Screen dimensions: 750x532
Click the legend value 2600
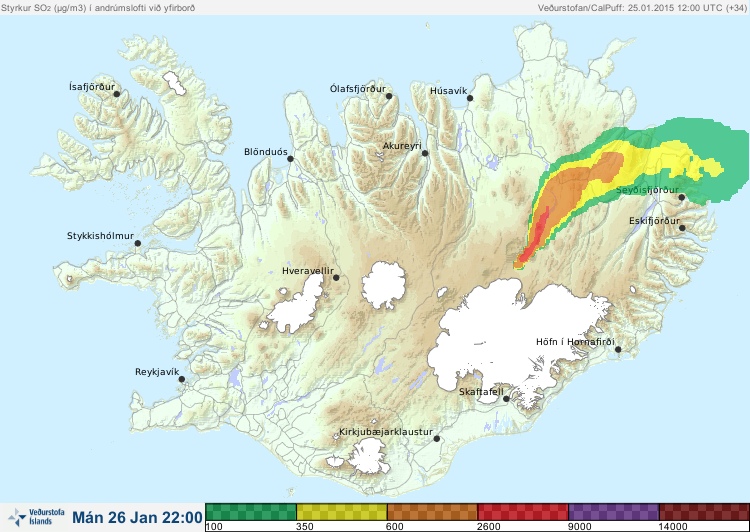(x=489, y=527)
